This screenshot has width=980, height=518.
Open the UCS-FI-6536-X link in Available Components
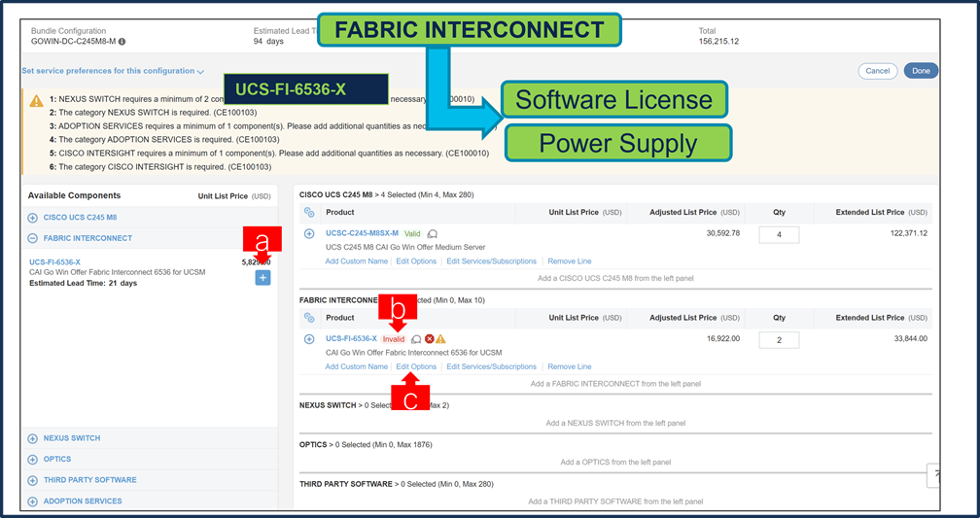[x=55, y=262]
